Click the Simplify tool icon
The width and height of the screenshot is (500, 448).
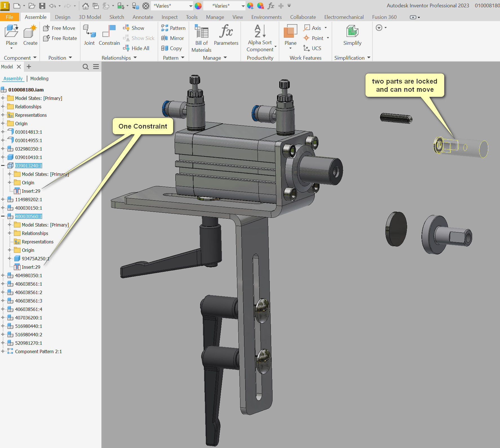coord(352,32)
